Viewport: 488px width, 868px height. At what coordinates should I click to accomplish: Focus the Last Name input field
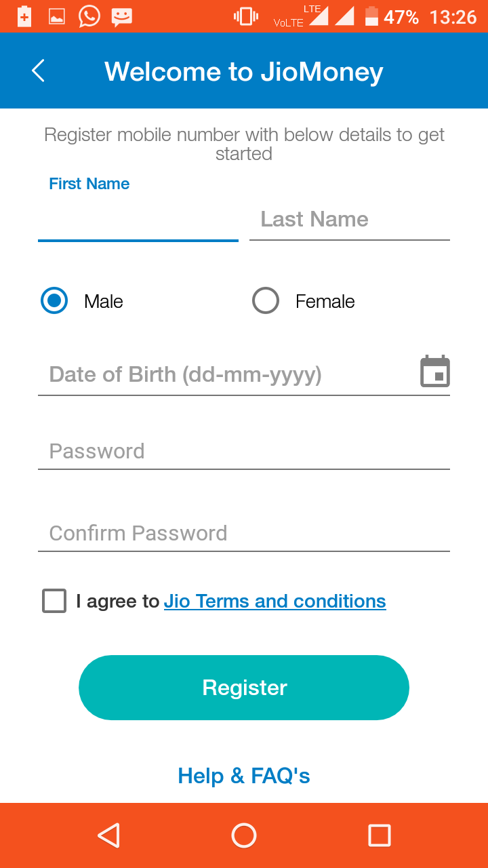pyautogui.click(x=350, y=219)
